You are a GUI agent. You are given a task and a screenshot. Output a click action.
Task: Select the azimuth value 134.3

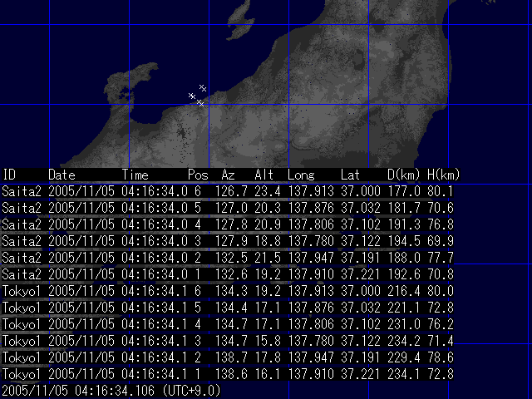pyautogui.click(x=231, y=291)
